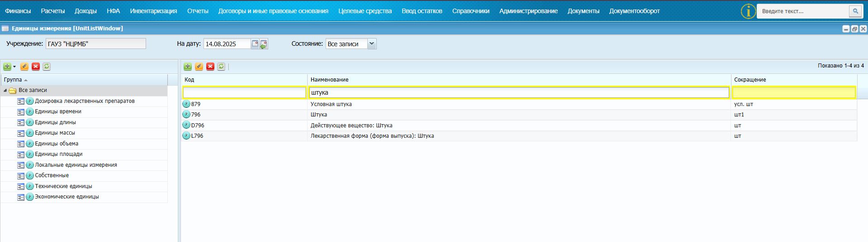Click the Учреждение field ГАУЗ НЦРМБ
Viewport: 868px width, 242px height.
(x=96, y=44)
